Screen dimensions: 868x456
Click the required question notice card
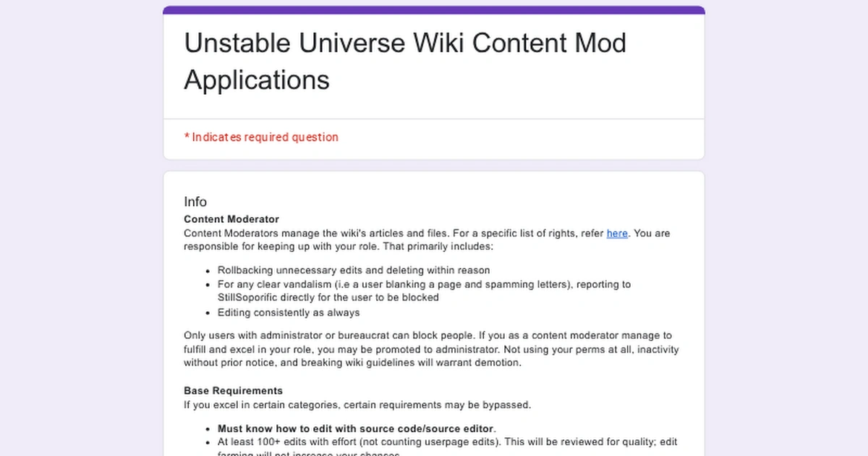[x=434, y=138]
